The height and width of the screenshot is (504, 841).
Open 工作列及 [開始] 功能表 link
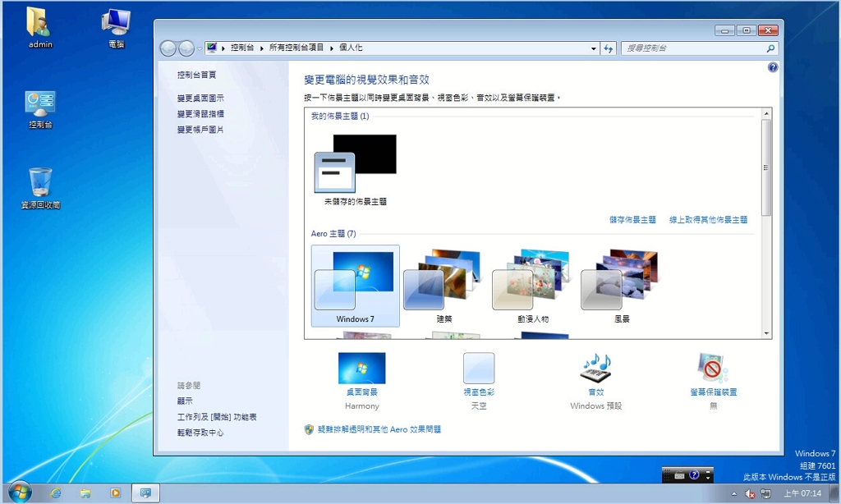[x=217, y=417]
